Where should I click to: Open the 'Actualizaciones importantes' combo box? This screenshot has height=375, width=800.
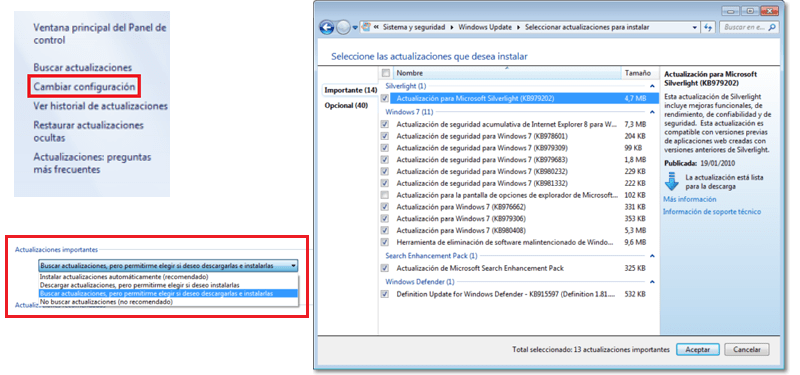click(x=168, y=266)
